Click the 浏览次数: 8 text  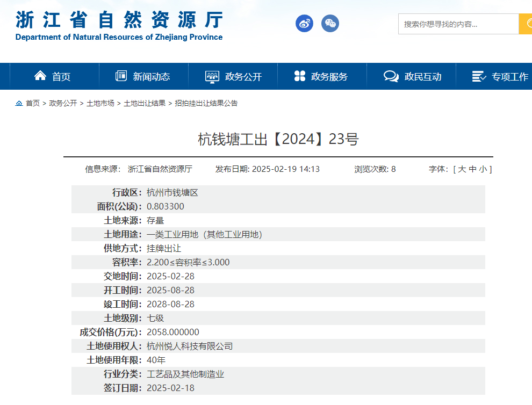pyautogui.click(x=375, y=169)
